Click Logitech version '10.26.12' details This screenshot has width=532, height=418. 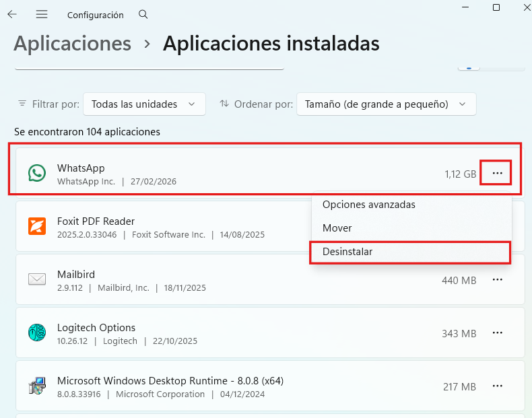[x=127, y=341]
